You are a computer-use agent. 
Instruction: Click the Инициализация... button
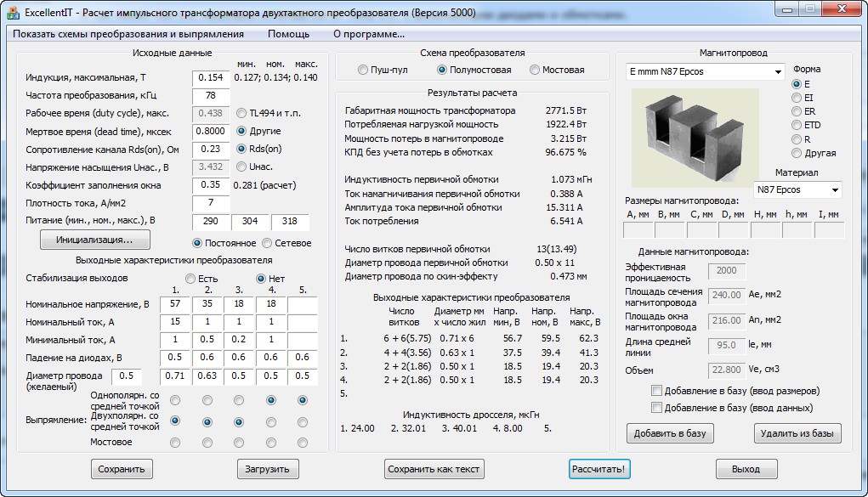pos(94,240)
